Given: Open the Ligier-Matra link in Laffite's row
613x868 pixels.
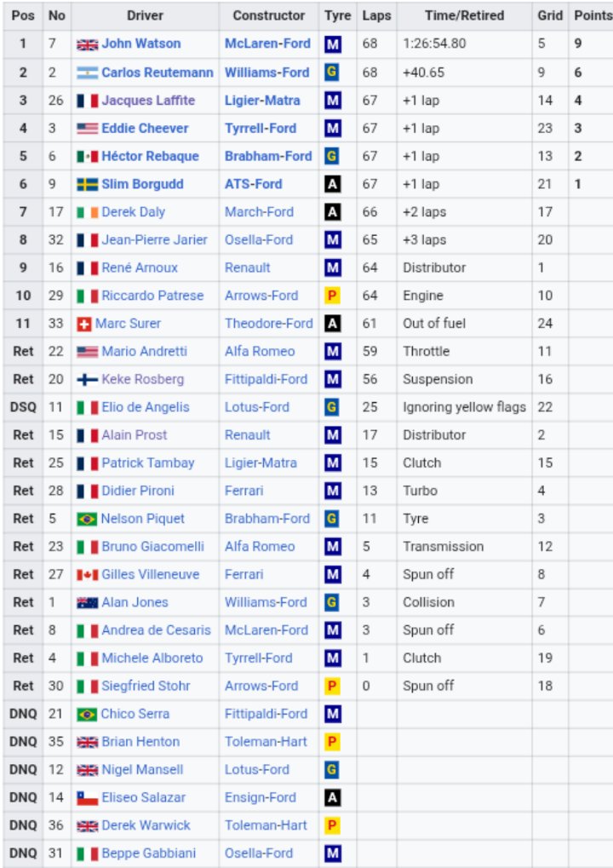Looking at the screenshot, I should [262, 101].
